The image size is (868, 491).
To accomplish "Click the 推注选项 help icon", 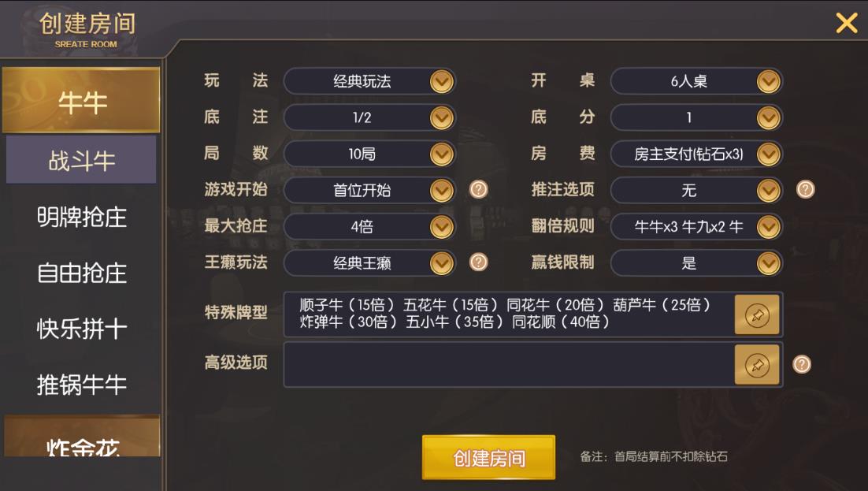I will [805, 190].
